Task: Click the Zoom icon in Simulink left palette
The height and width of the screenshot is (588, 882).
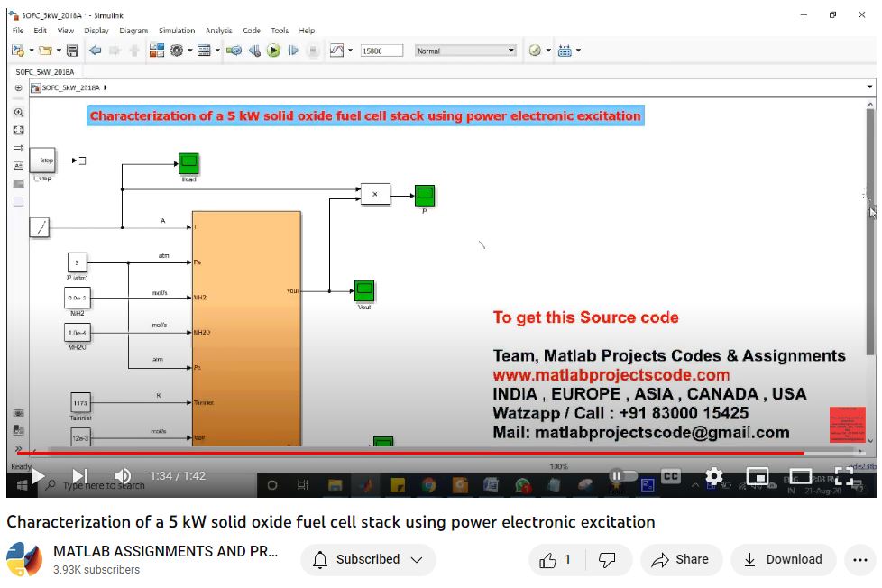Action: pos(19,113)
